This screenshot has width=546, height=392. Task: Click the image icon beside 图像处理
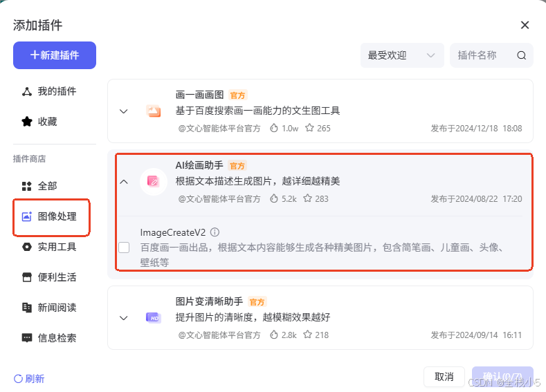pyautogui.click(x=27, y=216)
